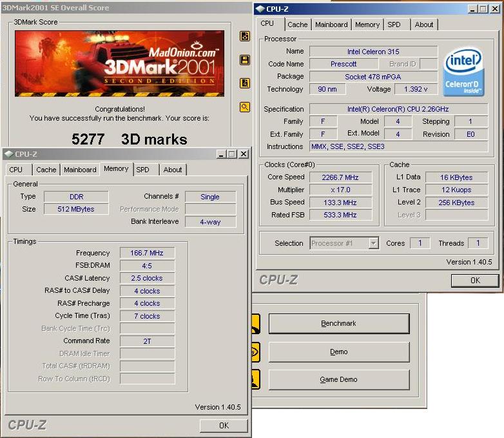This screenshot has width=504, height=438.
Task: Click the Rated FSB value '533.3 MHz'
Action: click(340, 215)
